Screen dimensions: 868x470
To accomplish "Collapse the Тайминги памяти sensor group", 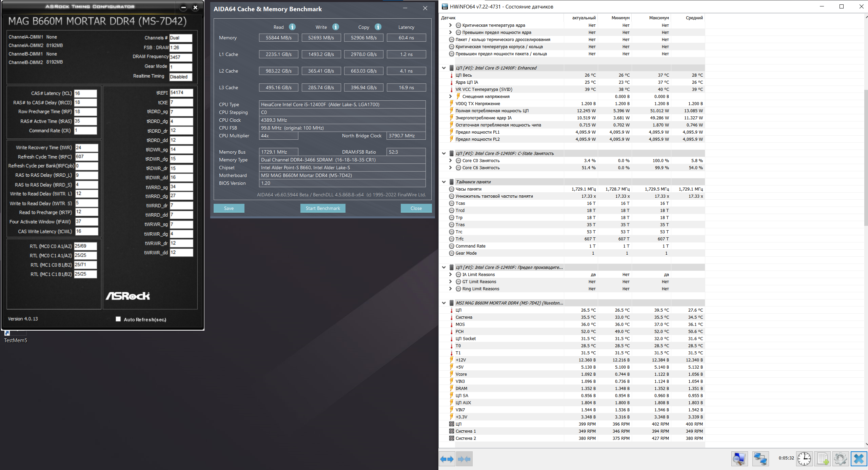I will pos(444,182).
